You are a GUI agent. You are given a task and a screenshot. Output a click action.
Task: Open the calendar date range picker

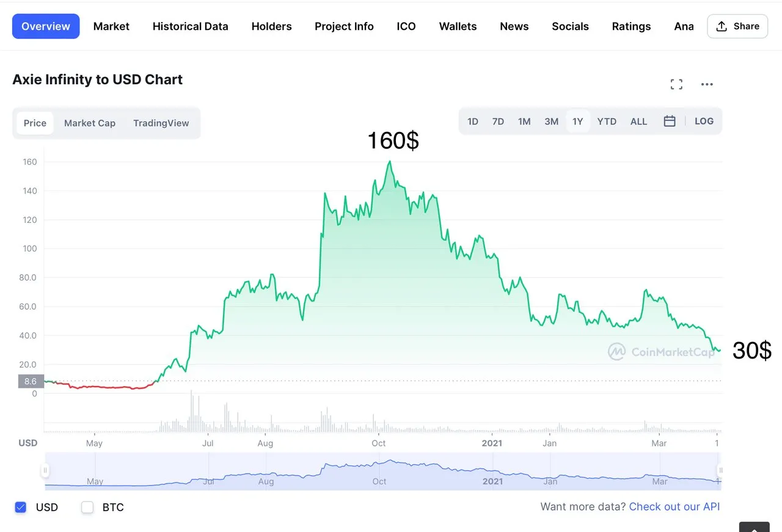670,121
